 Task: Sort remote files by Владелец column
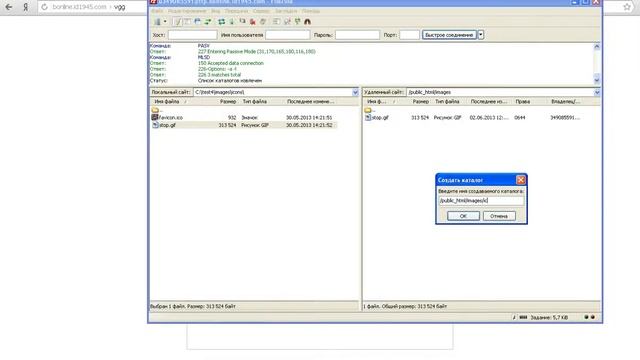coord(565,102)
